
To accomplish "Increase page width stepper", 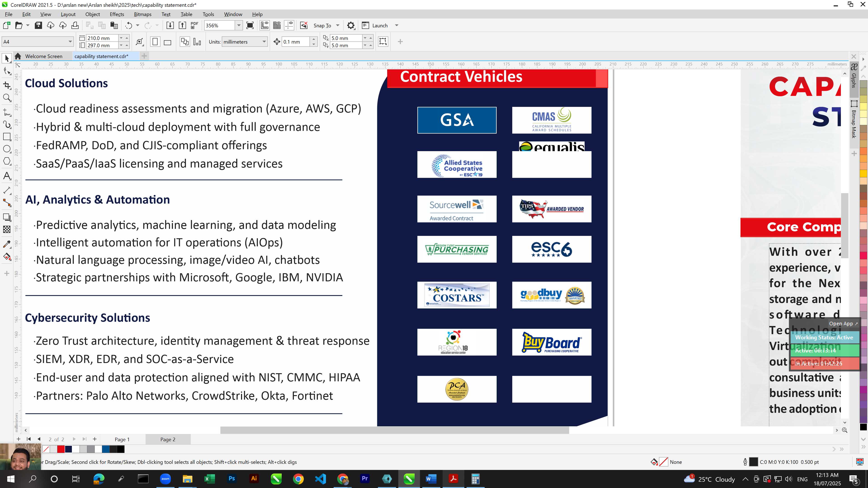I will (x=127, y=38).
